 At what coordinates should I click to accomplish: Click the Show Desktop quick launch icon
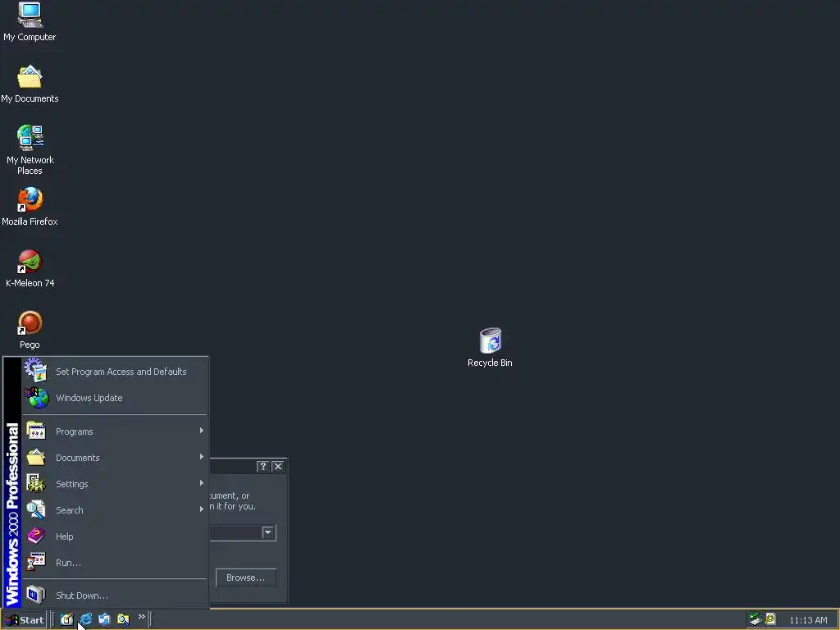point(66,619)
